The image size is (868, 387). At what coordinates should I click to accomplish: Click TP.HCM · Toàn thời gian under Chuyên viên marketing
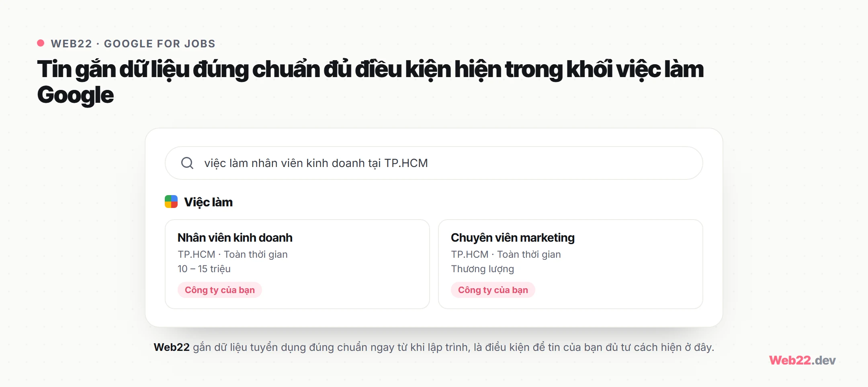tap(506, 255)
